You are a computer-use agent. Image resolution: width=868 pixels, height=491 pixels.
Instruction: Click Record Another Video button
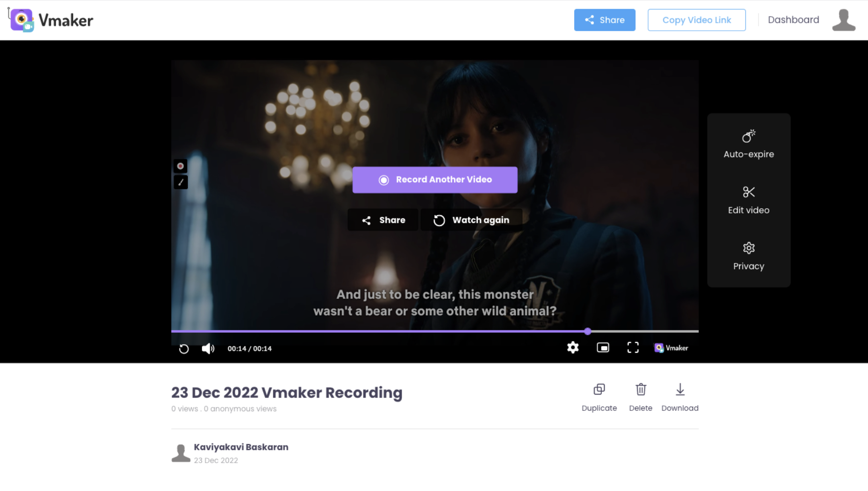coord(434,180)
